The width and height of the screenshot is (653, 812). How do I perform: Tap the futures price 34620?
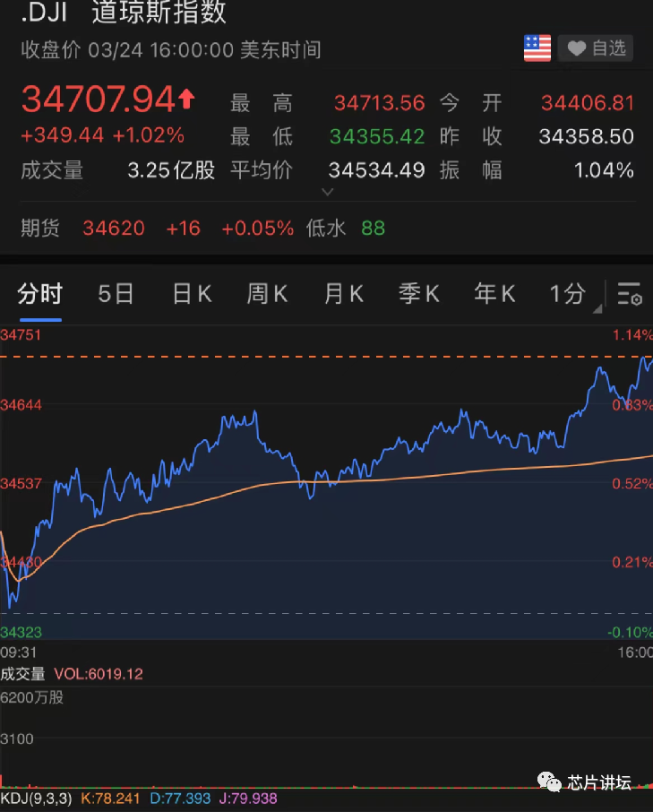coord(114,229)
